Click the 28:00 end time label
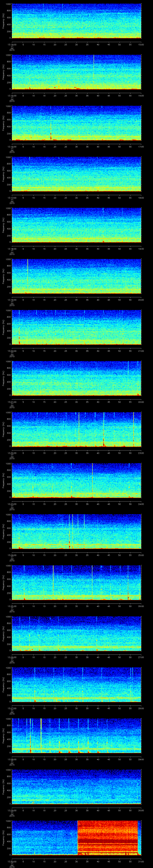153x868 pixels. [x=141, y=708]
